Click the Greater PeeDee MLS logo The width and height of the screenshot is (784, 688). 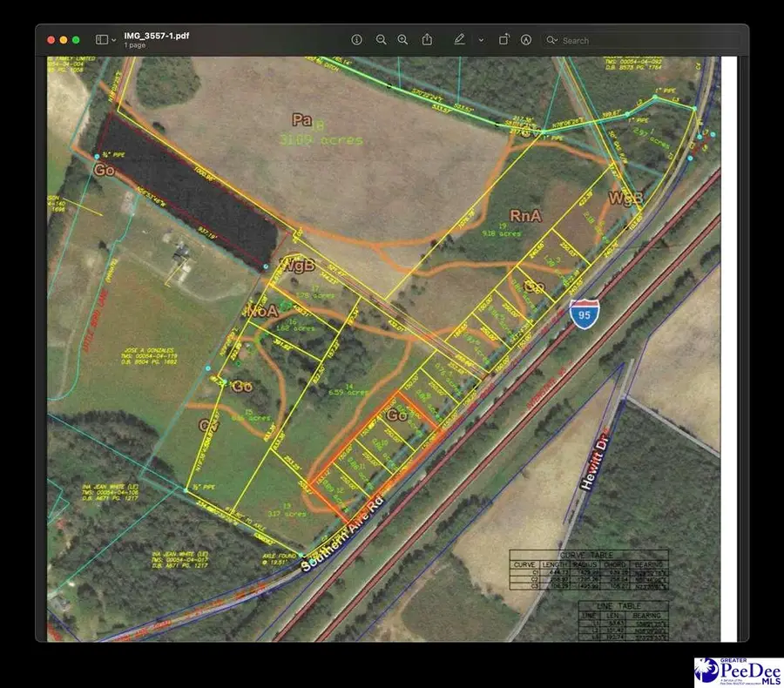(737, 671)
